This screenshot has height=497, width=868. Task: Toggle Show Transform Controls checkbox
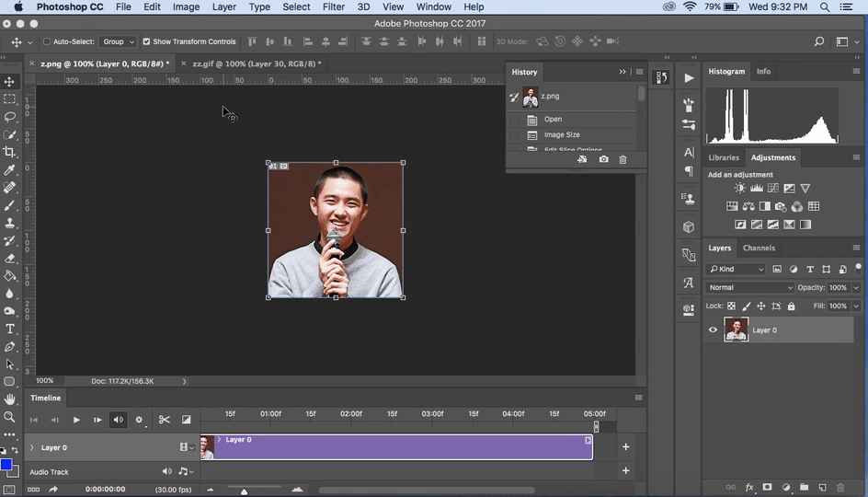(x=146, y=41)
